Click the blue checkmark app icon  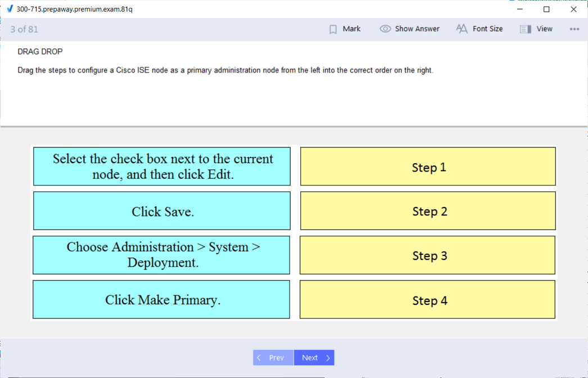click(x=10, y=8)
